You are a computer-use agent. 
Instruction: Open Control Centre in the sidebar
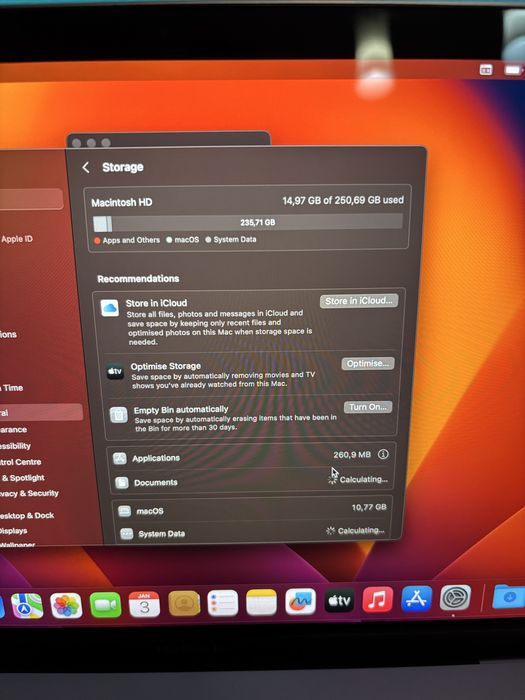point(21,462)
